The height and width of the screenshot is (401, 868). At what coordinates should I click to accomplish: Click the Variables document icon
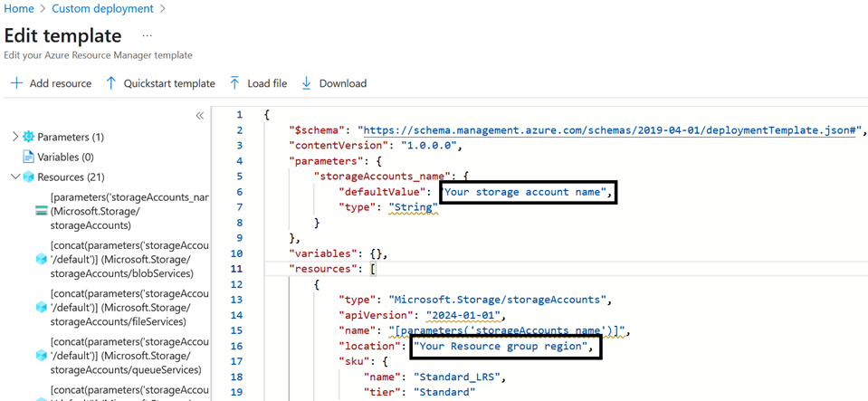tap(28, 157)
